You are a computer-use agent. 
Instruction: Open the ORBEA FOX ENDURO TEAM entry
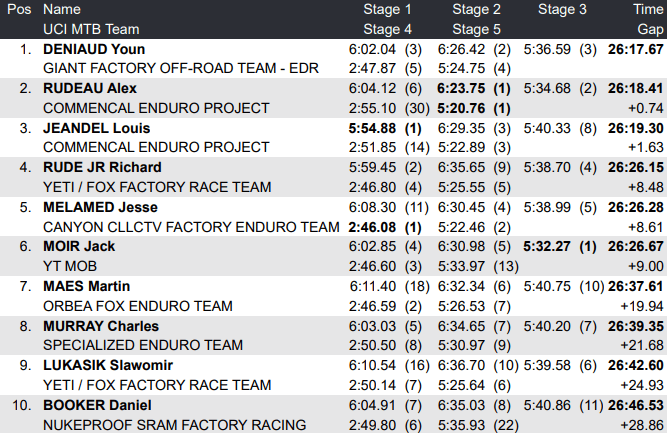pyautogui.click(x=138, y=305)
